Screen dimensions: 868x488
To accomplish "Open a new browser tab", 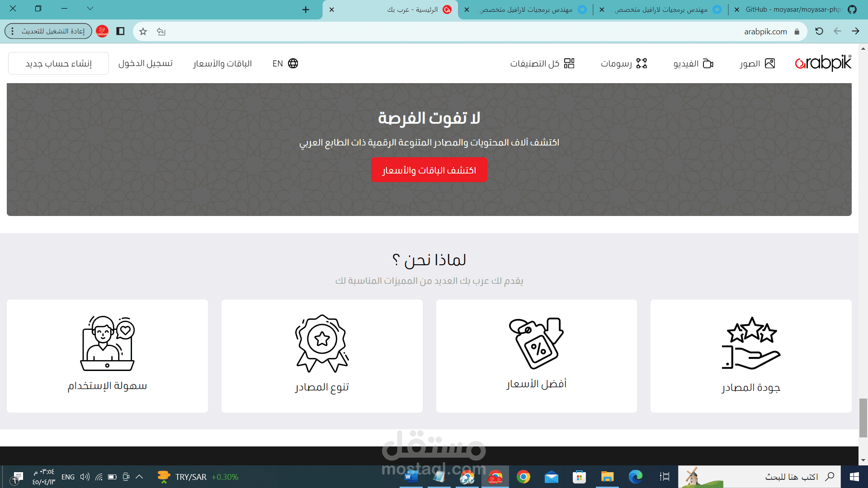I will 306,9.
